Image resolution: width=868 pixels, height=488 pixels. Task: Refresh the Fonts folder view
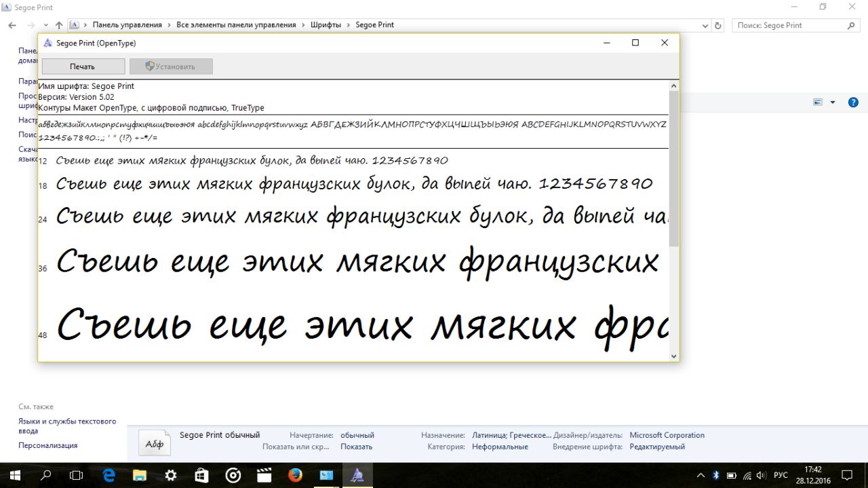[x=719, y=25]
